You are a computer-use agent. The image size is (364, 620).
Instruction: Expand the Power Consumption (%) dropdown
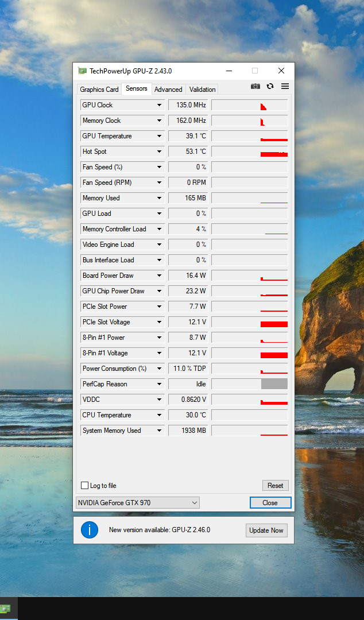click(159, 369)
